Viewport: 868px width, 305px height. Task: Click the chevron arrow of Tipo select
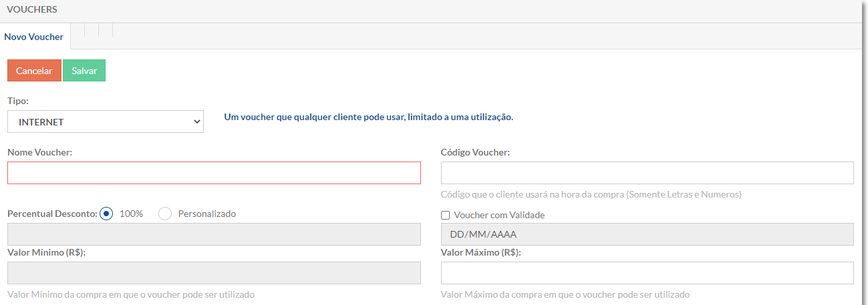click(x=196, y=122)
